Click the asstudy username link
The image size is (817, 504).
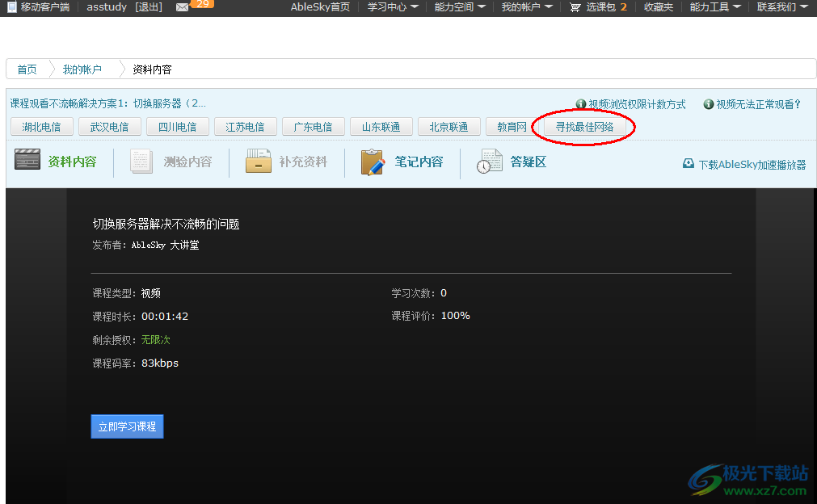pos(107,6)
